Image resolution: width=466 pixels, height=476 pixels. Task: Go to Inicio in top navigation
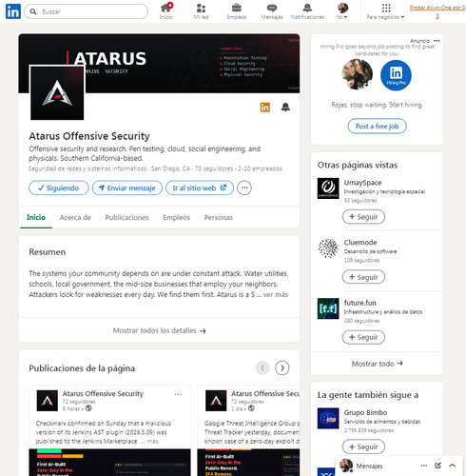pos(165,11)
